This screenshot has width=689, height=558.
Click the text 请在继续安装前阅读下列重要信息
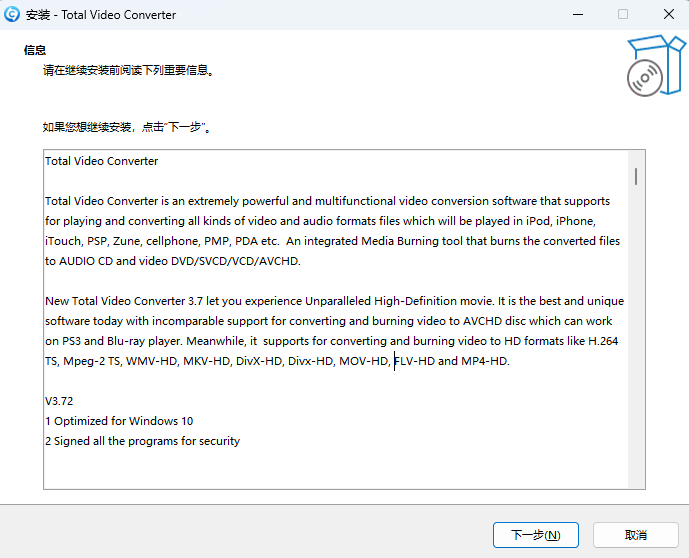[x=129, y=71]
